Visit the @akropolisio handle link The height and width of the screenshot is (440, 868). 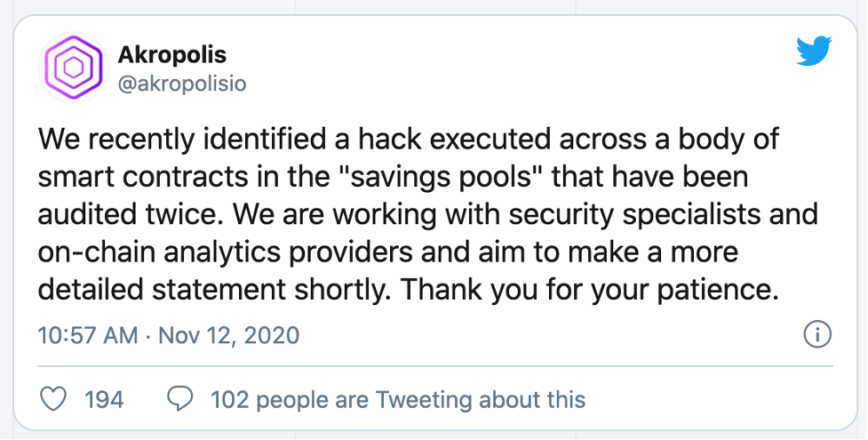[x=182, y=84]
